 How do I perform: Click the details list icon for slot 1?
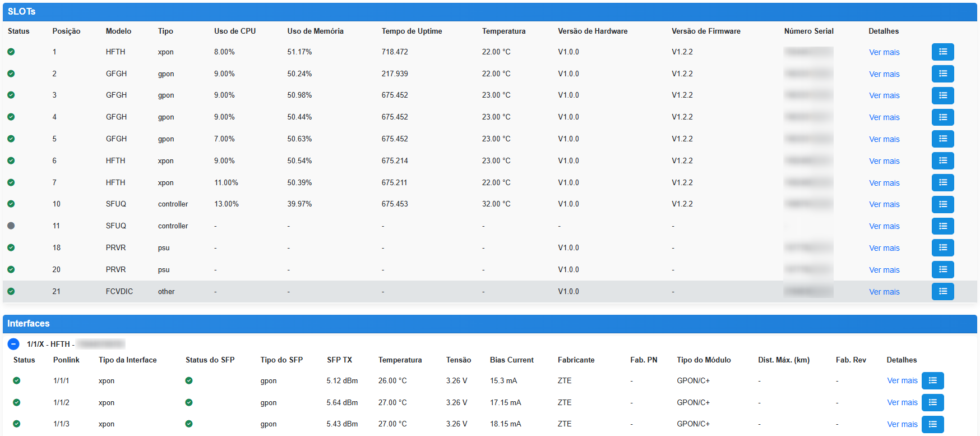942,52
